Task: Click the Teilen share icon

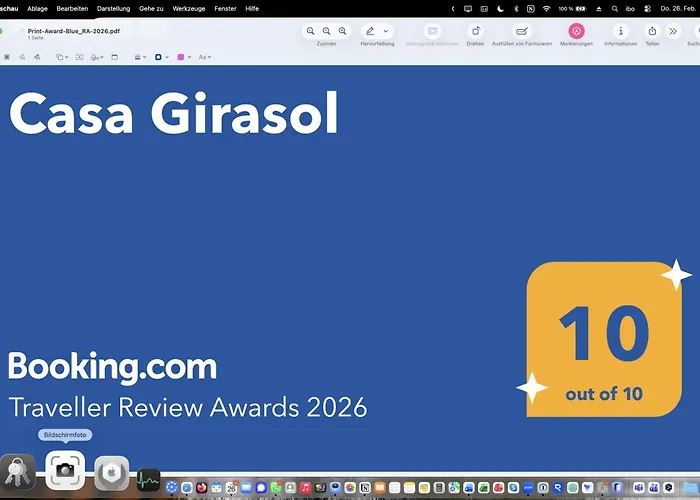Action: [652, 31]
